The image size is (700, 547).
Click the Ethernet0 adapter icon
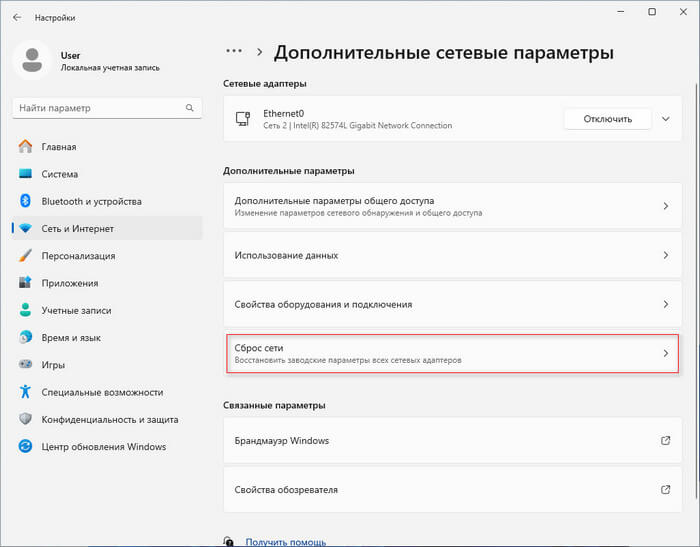click(x=243, y=119)
